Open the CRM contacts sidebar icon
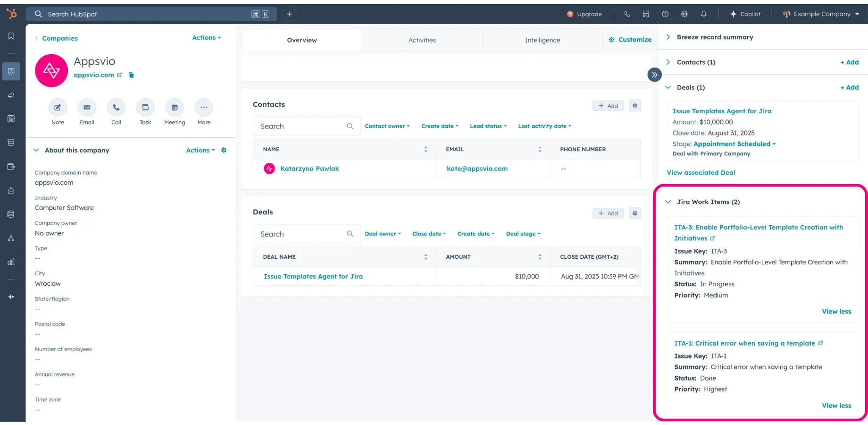Screen dimensions: 868x425 point(11,71)
